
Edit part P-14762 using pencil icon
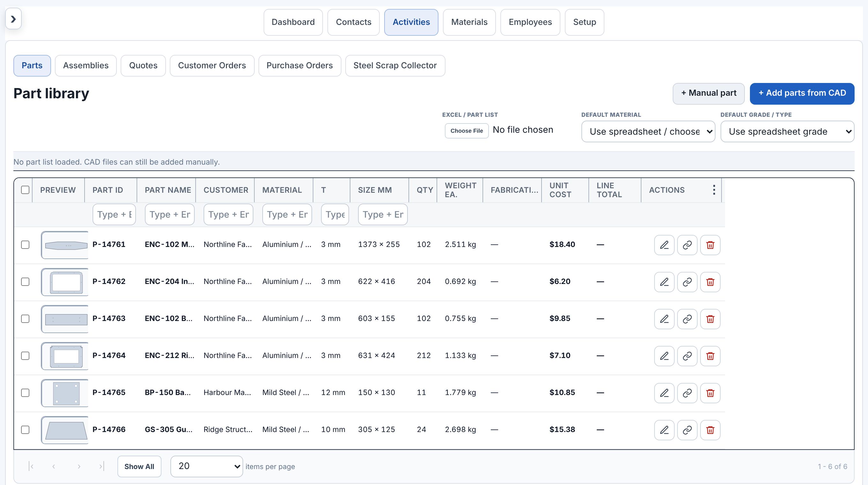click(664, 282)
